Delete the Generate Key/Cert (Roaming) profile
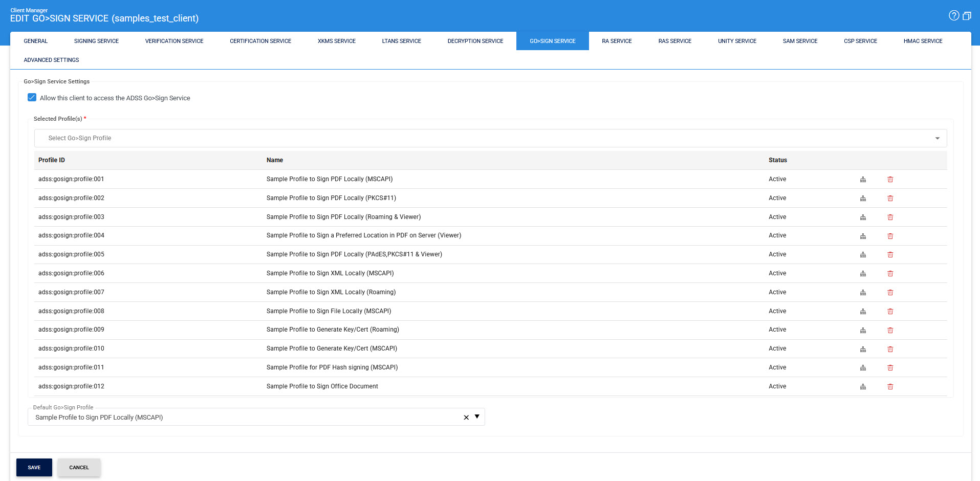The width and height of the screenshot is (980, 481). click(x=890, y=330)
